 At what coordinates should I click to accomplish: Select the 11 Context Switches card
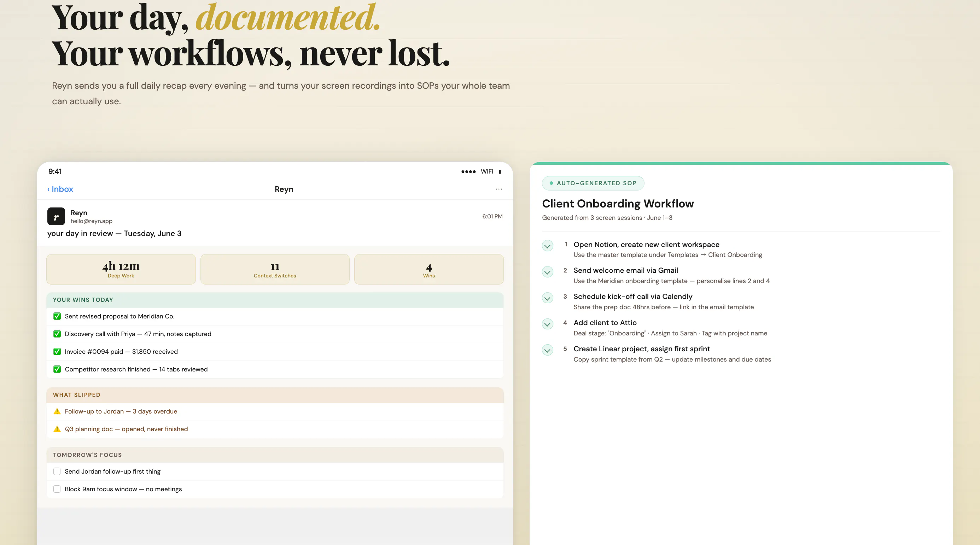click(x=275, y=269)
